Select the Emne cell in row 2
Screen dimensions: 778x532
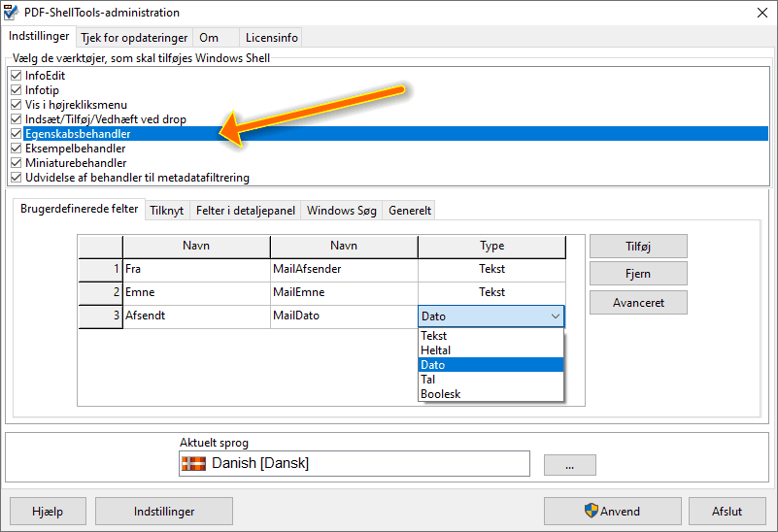coord(196,292)
